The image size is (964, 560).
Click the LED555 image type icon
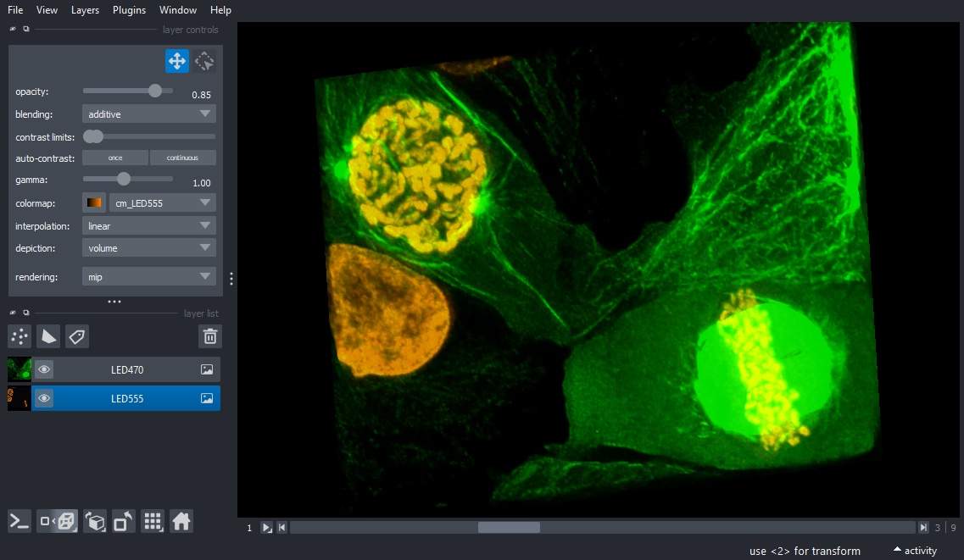tap(207, 398)
